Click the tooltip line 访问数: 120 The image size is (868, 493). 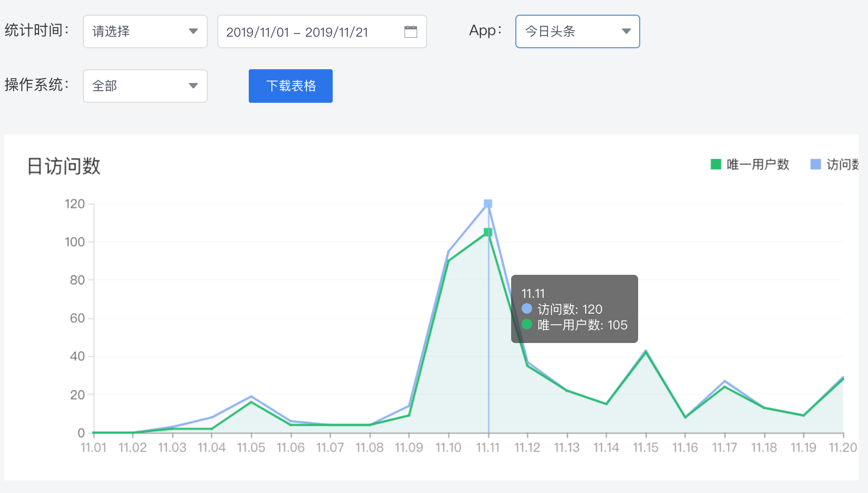pyautogui.click(x=562, y=309)
